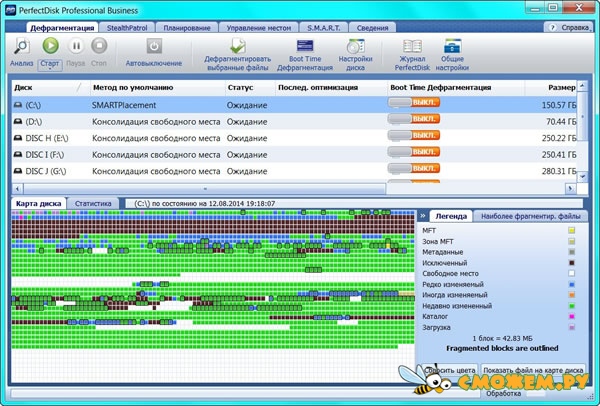Image resolution: width=600 pixels, height=406 pixels.
Task: Switch to the Статистика tab
Action: (93, 204)
